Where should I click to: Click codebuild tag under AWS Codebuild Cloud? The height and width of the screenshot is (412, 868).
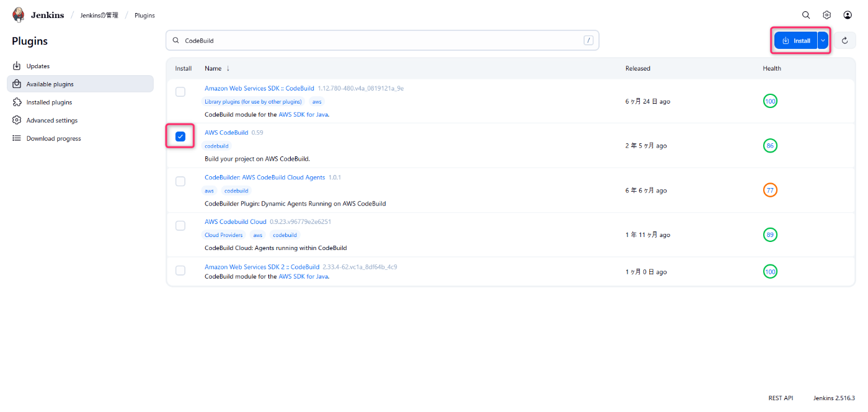click(285, 235)
